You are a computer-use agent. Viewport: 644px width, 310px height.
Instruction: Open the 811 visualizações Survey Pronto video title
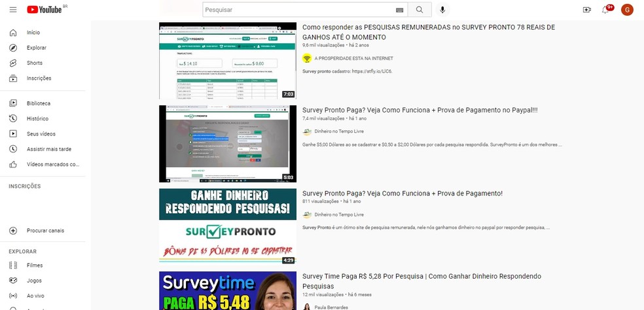point(402,194)
